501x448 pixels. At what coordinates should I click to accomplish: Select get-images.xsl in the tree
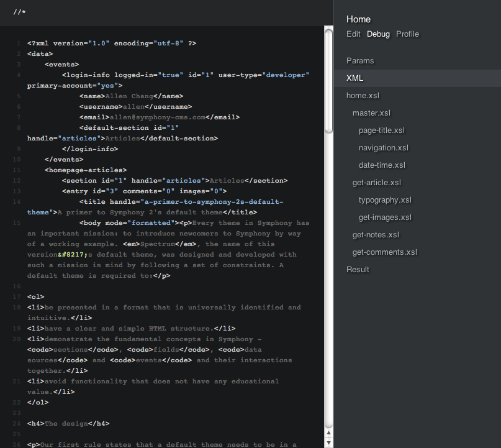[x=385, y=217]
